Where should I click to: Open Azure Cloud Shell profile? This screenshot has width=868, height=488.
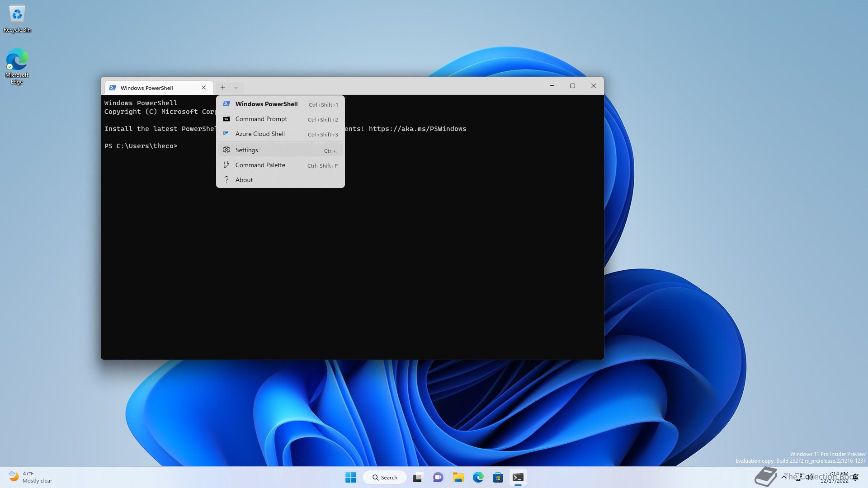point(280,134)
